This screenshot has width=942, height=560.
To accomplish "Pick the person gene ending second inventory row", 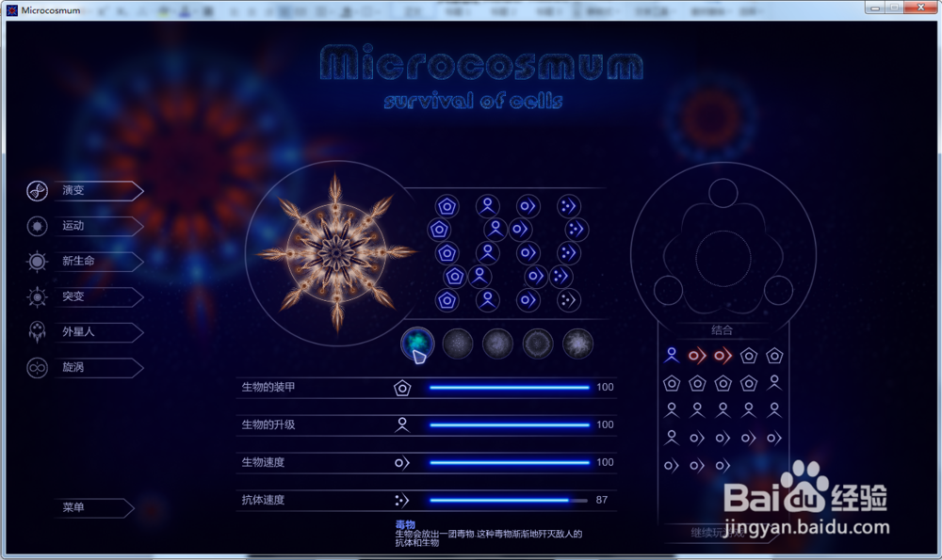I will pos(774,383).
